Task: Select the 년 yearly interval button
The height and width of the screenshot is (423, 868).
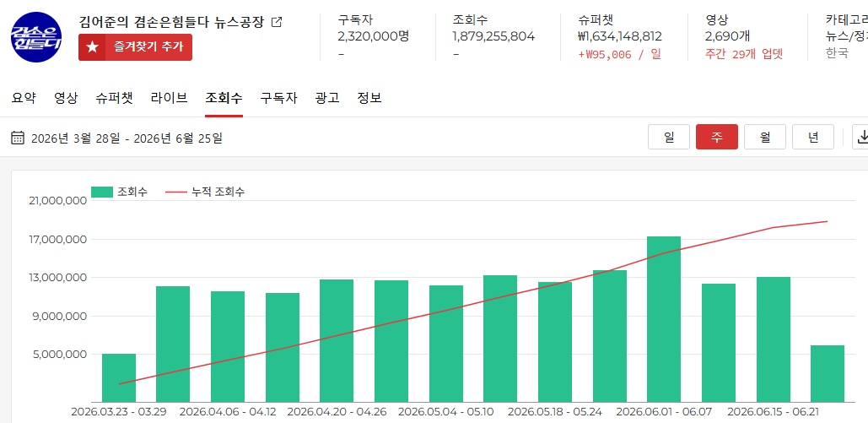Action: (812, 137)
